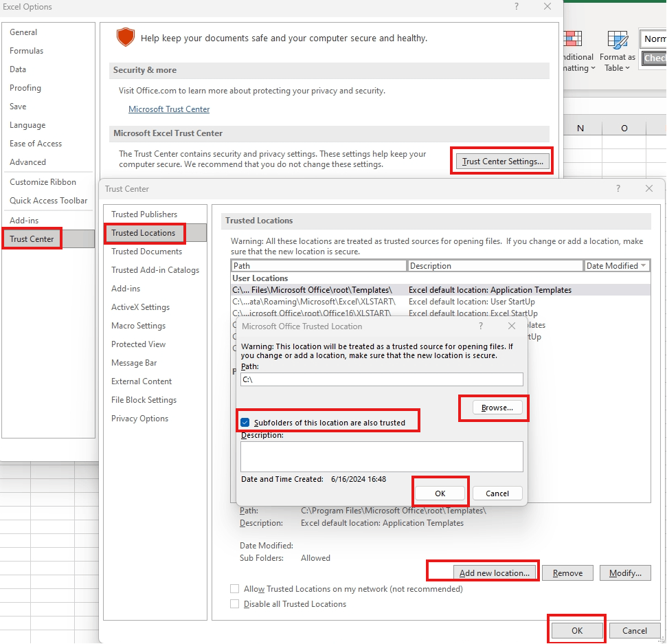Select Add-ins in Excel Options sidebar
This screenshot has height=644, width=667.
point(24,221)
